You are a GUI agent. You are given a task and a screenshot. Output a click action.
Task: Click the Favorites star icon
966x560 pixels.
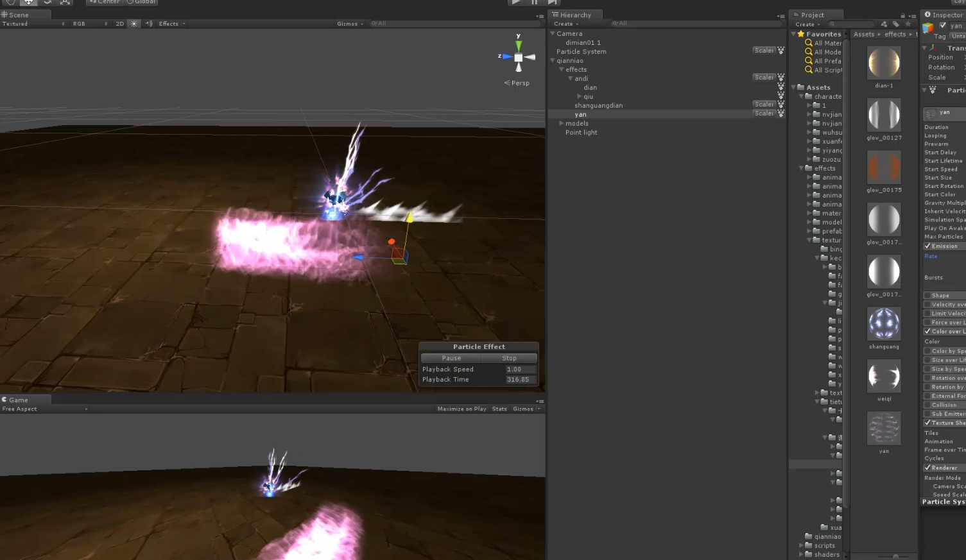(801, 34)
